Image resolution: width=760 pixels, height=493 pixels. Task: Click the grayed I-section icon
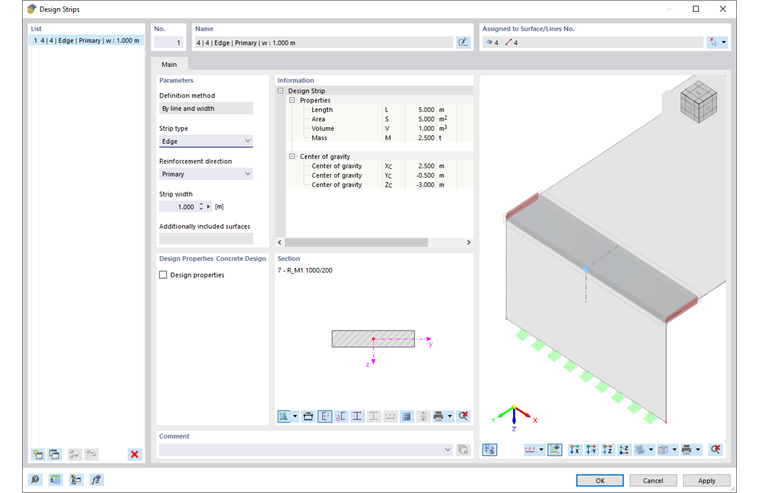point(374,416)
